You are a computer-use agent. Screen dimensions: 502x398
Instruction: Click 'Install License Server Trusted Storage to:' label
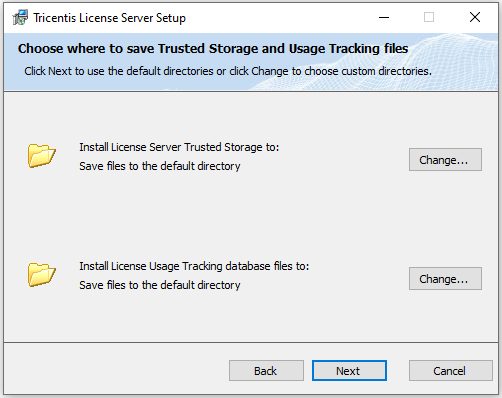coord(179,147)
